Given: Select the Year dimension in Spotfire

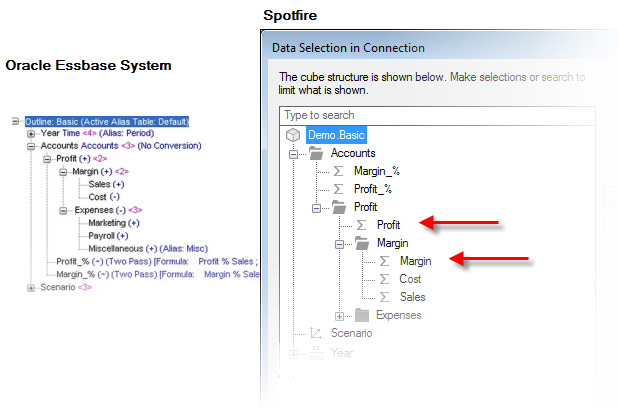Looking at the screenshot, I should pos(342,353).
